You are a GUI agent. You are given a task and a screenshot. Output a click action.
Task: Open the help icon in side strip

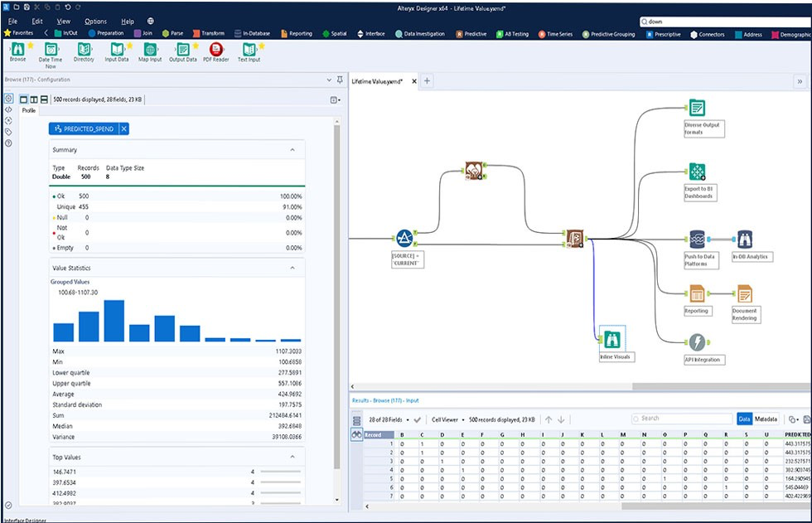[9, 143]
